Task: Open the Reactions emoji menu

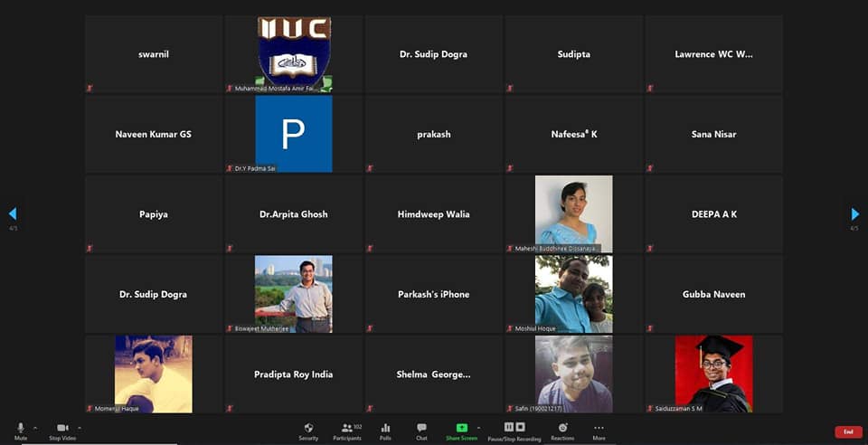Action: (562, 429)
